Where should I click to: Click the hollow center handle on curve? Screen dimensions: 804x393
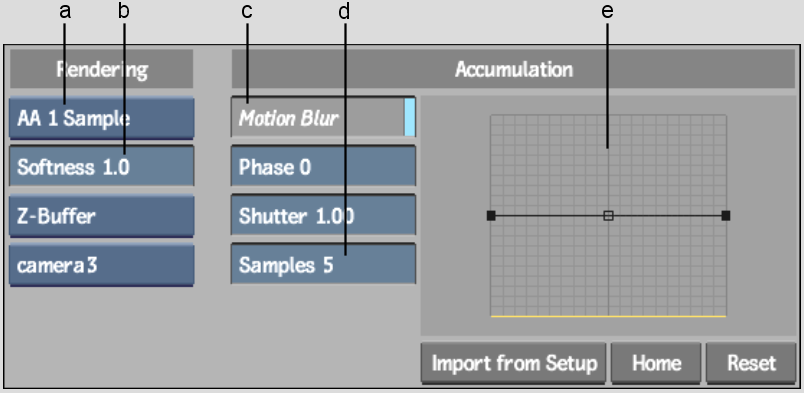tap(608, 216)
